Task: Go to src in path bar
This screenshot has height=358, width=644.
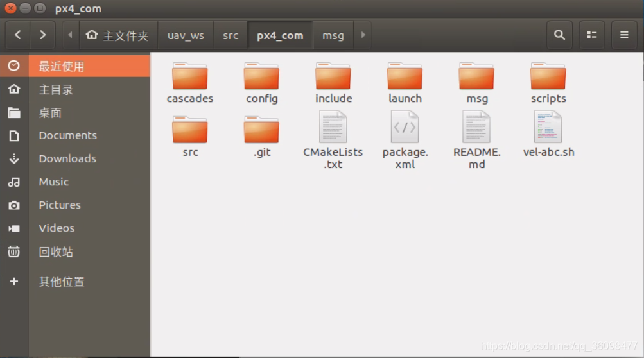Action: pos(231,35)
